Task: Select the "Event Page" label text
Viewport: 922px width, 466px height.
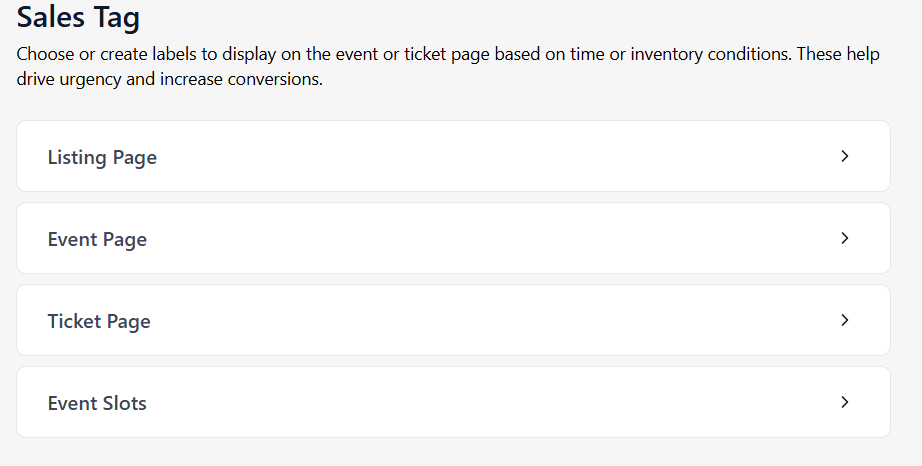Action: tap(97, 240)
